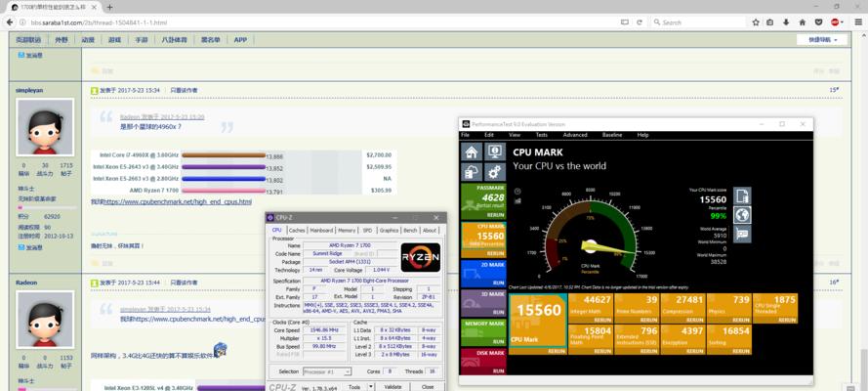This screenshot has width=868, height=391.
Task: Go back with browser back arrow
Action: 10,22
